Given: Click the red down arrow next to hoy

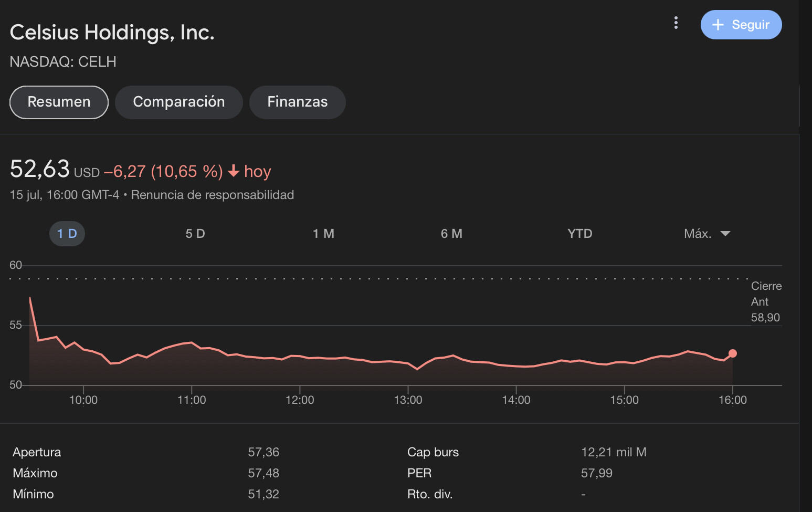Looking at the screenshot, I should click(234, 171).
